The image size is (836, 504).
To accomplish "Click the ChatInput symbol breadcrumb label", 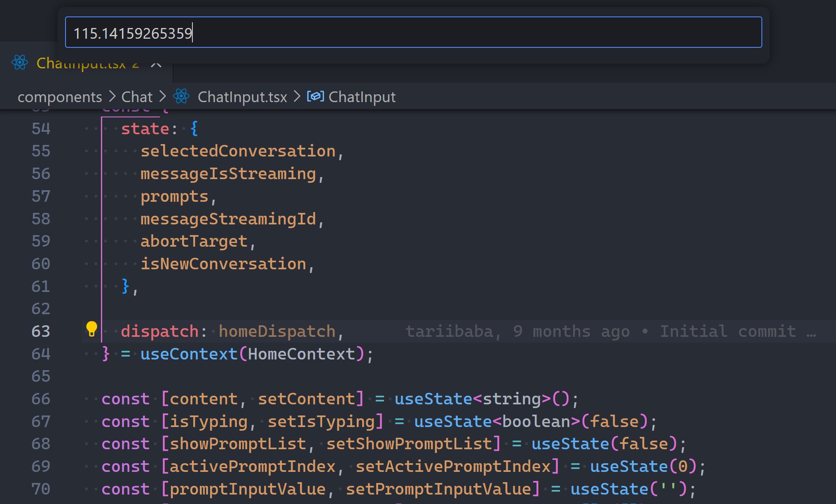I will (362, 97).
